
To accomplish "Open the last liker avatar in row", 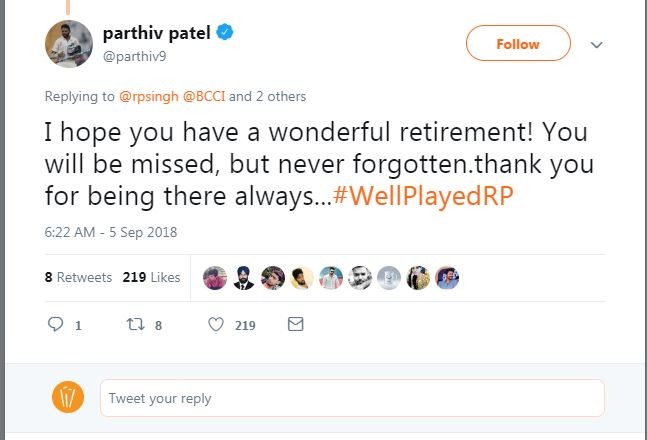I will point(447,277).
